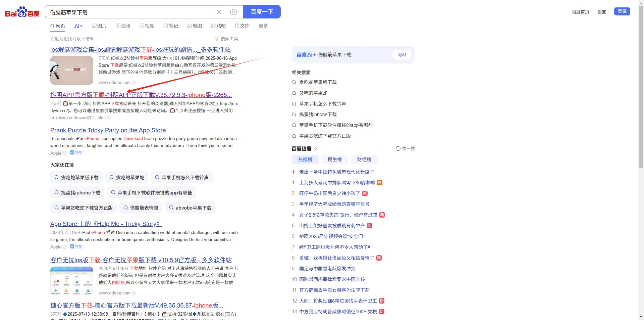Image resolution: width=644 pixels, height=320 pixels.
Task: Click into the search input field
Action: click(x=131, y=12)
